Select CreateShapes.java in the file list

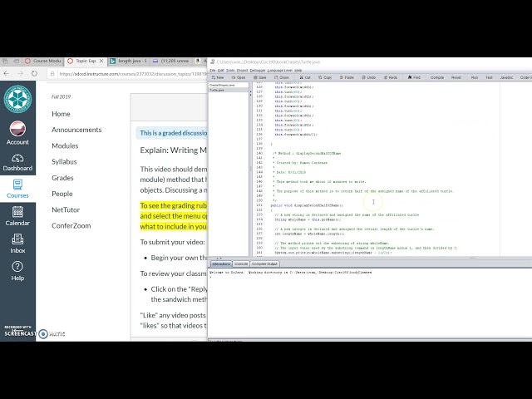coord(229,85)
